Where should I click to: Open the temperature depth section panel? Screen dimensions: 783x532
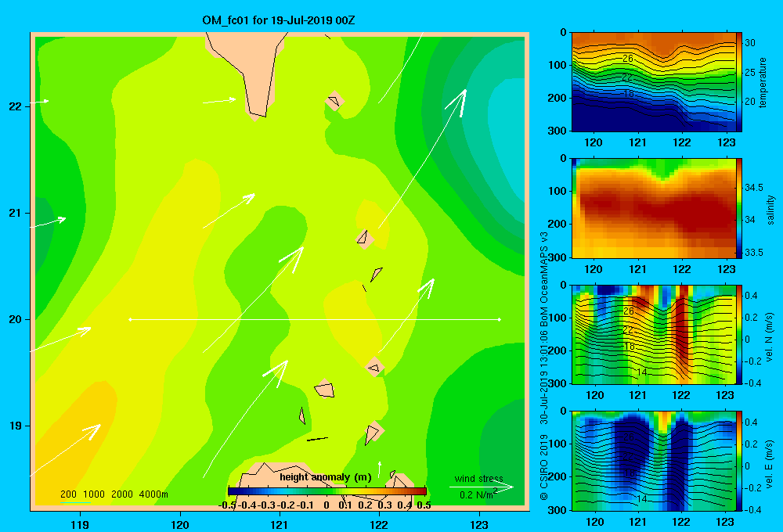(654, 82)
